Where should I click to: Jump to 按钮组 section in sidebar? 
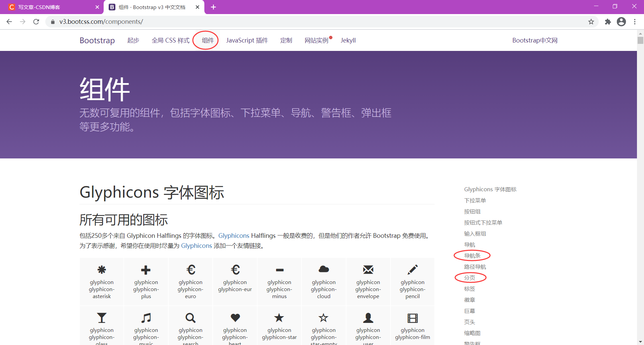[x=472, y=211]
